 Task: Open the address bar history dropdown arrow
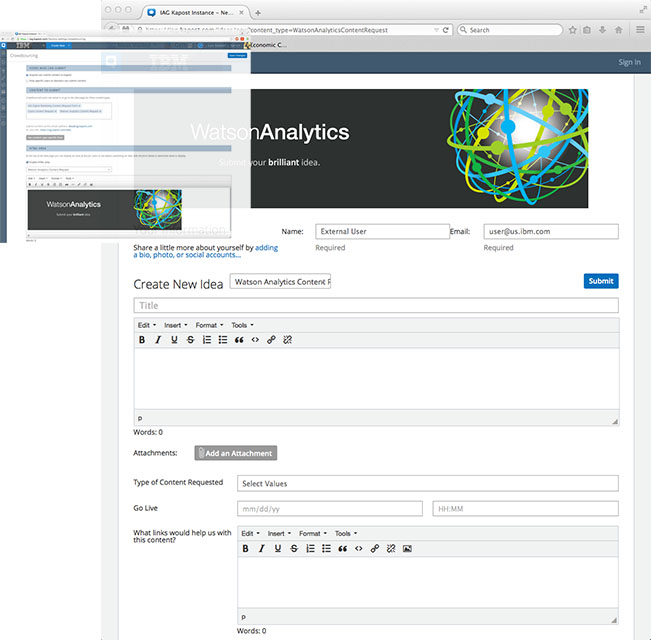pyautogui.click(x=436, y=30)
